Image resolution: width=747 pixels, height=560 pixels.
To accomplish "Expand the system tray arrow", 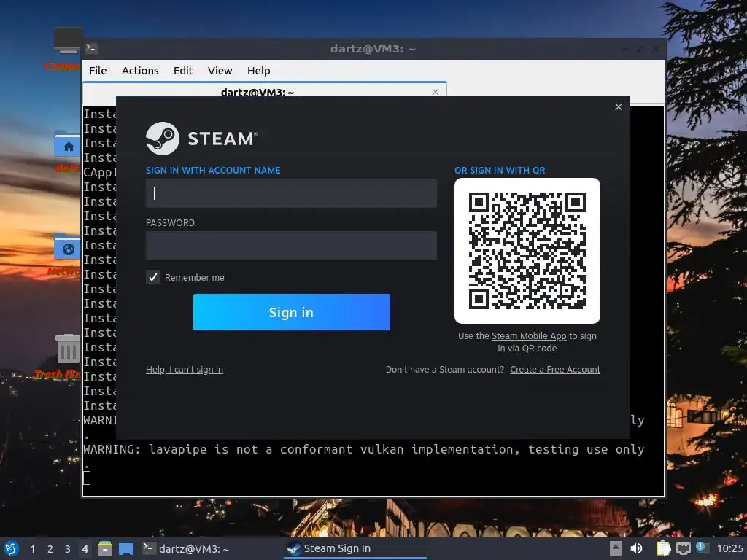I will tap(616, 548).
